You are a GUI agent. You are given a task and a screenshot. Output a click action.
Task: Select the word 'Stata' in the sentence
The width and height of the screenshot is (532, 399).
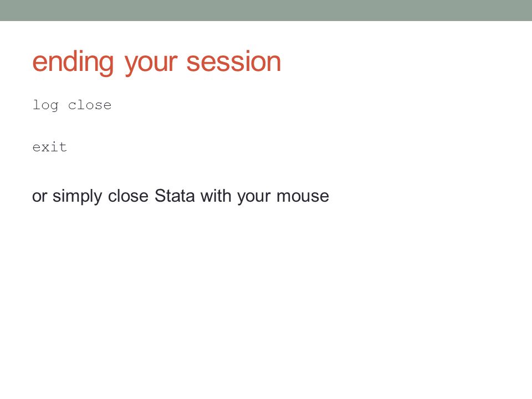point(175,196)
